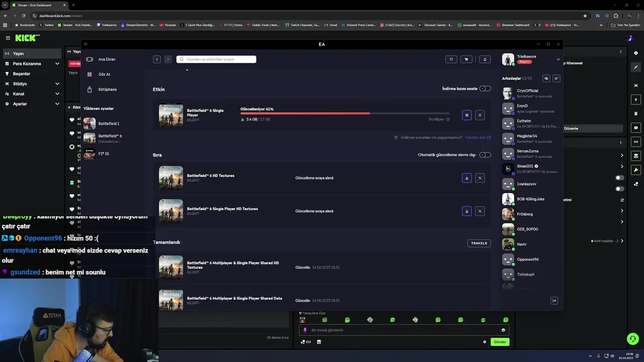Cancel the Battlefield 6 Single Player download
This screenshot has height=362, width=644.
tap(480, 115)
